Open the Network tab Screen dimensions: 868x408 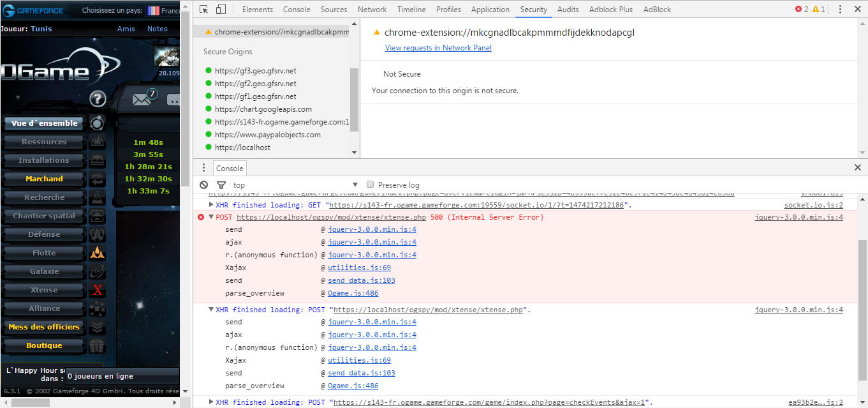pos(372,10)
